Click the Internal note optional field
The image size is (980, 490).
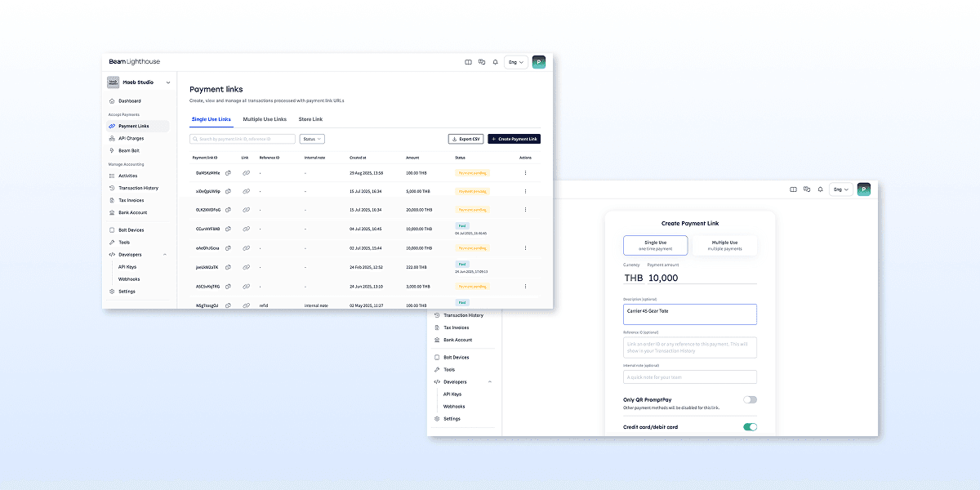690,377
